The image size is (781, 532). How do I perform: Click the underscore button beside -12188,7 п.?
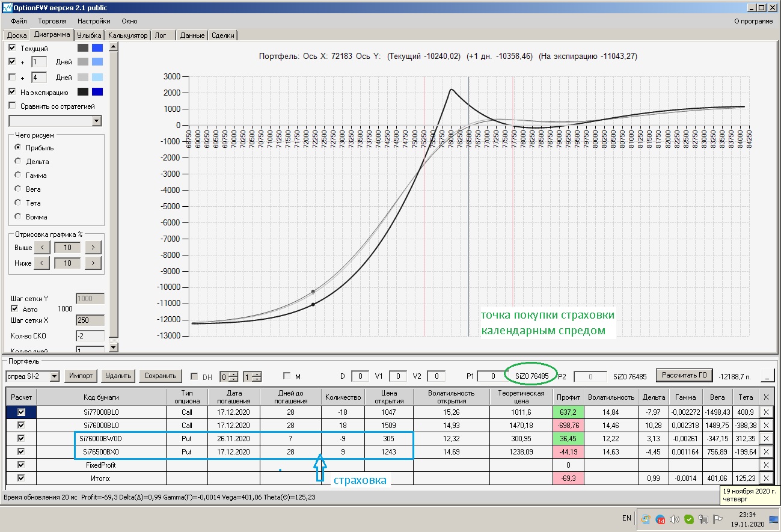click(767, 376)
